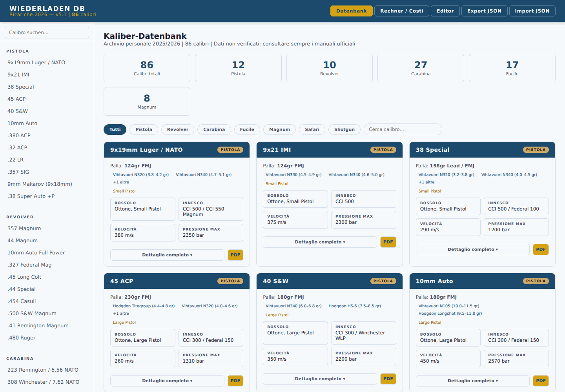Filter by the Revolver pill
The image size is (565, 392).
[x=178, y=129]
